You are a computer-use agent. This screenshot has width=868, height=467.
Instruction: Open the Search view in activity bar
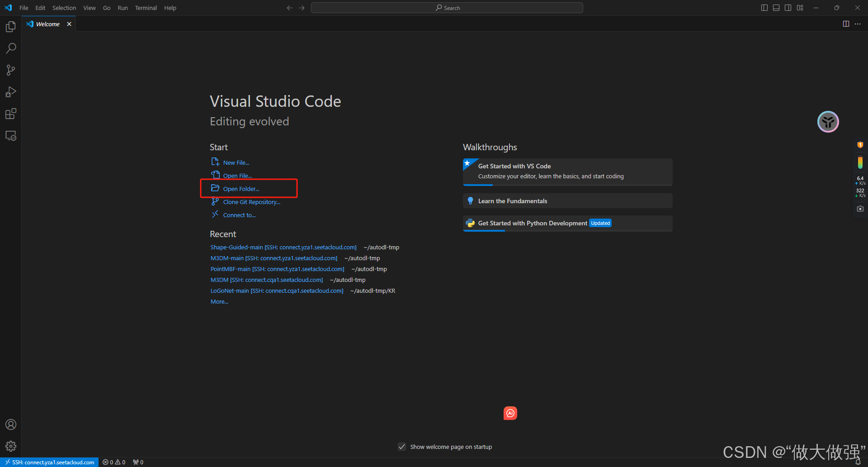pos(11,48)
